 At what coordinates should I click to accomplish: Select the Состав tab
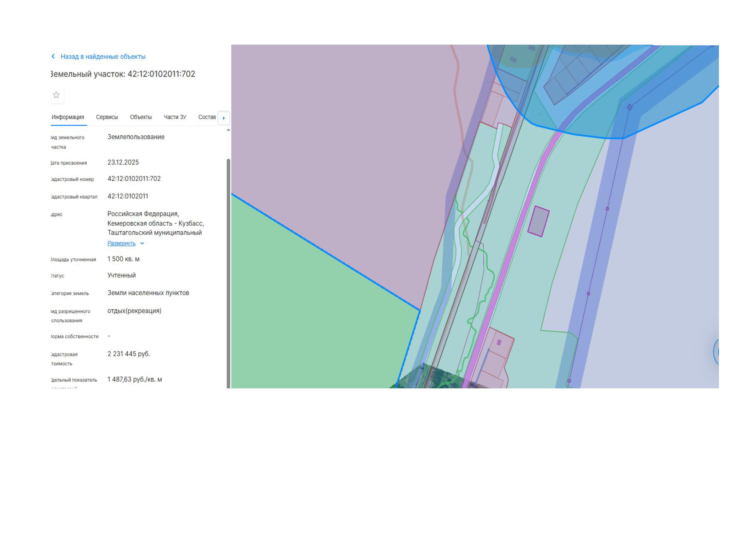pos(207,117)
